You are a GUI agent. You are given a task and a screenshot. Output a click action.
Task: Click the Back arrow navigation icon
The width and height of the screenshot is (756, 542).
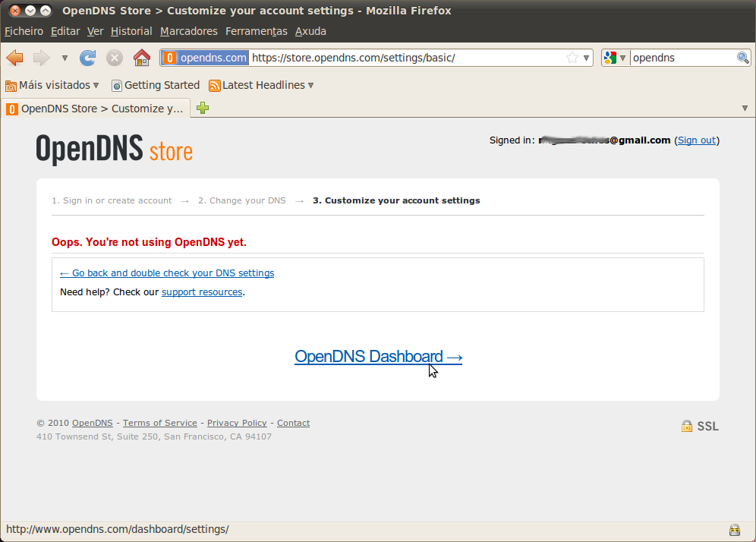[x=15, y=58]
